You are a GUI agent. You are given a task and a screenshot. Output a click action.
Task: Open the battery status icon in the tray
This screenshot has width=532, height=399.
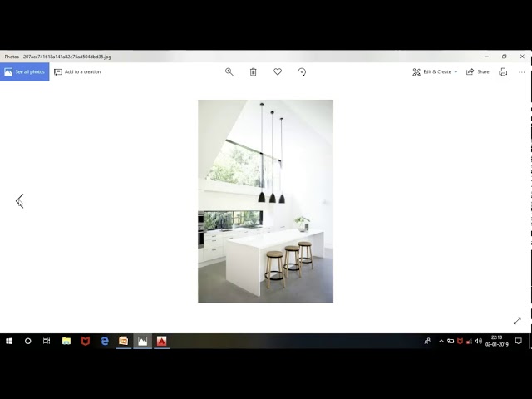[x=451, y=341]
